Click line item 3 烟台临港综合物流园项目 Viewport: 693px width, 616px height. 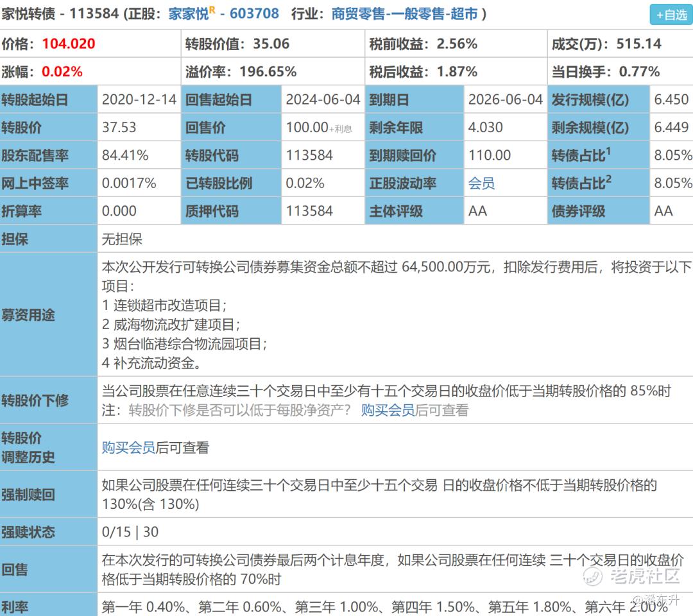pos(185,343)
